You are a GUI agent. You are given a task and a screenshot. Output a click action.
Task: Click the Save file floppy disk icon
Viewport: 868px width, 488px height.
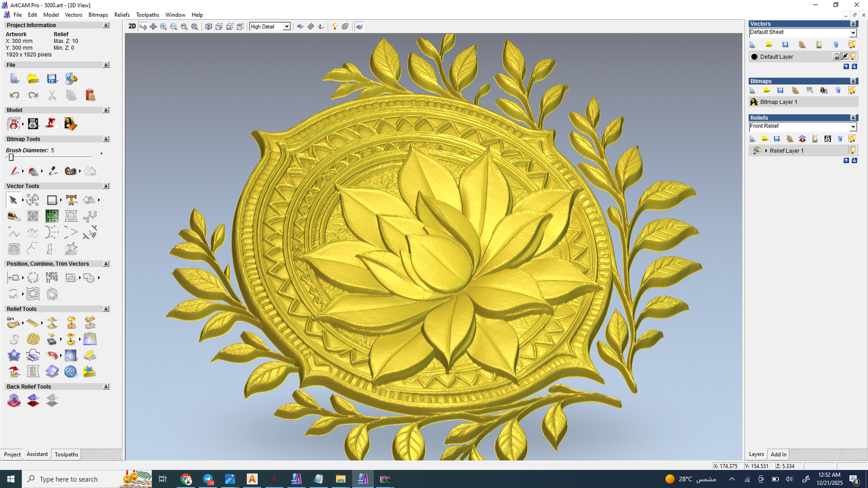pyautogui.click(x=52, y=79)
